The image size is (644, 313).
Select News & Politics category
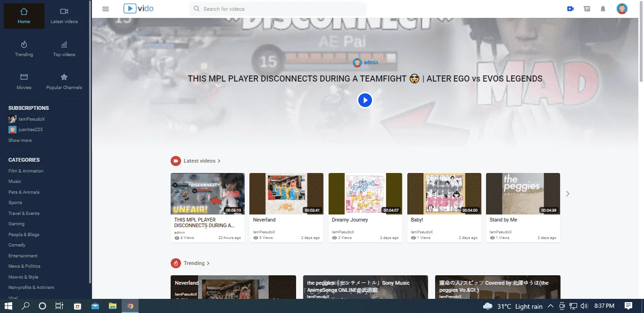tap(25, 266)
